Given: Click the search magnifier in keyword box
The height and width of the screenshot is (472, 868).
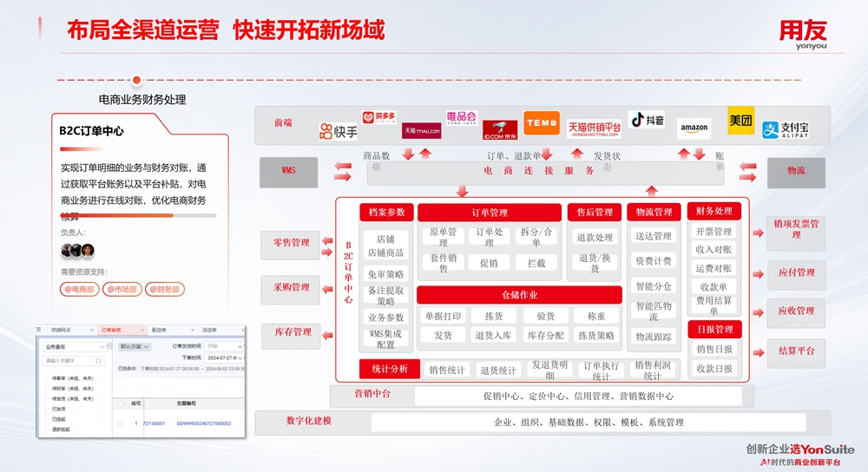Looking at the screenshot, I should [x=99, y=361].
